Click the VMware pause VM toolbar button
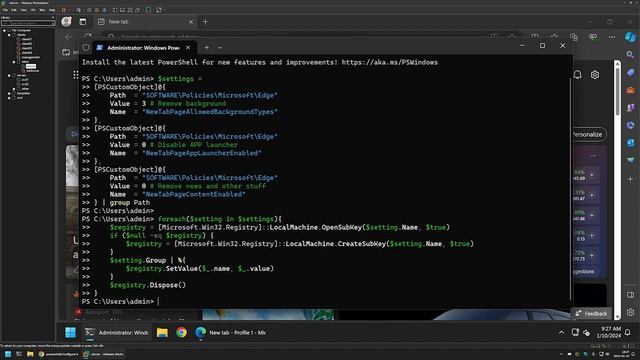Image resolution: width=640 pixels, height=360 pixels. point(64,10)
